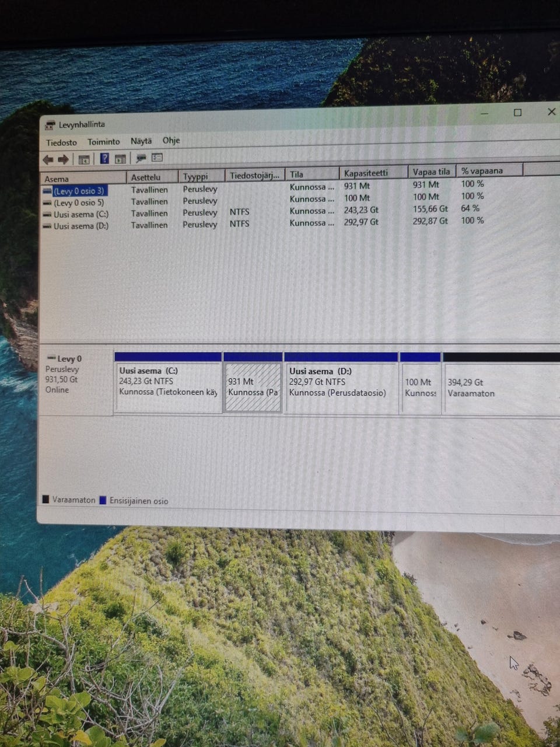The image size is (560, 747).
Task: Click the 64 % free value
Action: coord(470,208)
